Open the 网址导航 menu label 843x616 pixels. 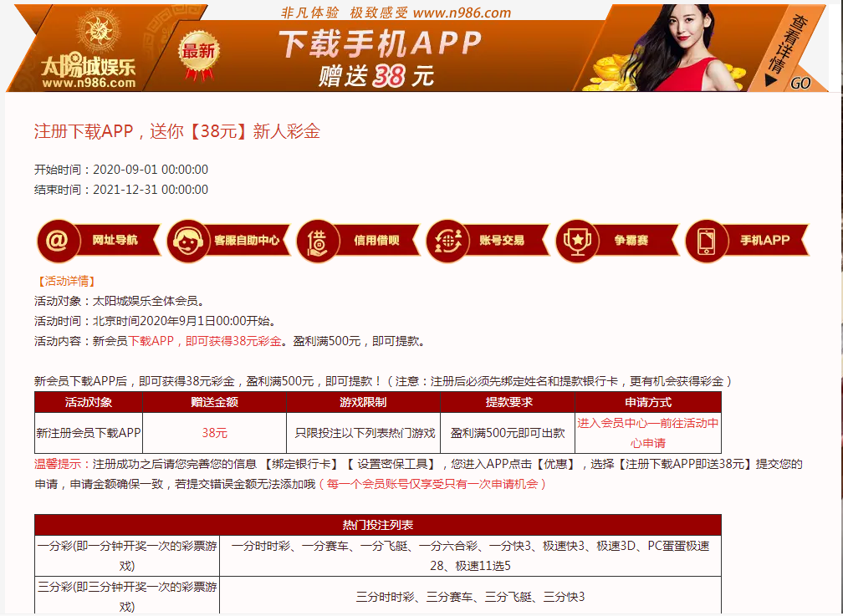coord(115,241)
